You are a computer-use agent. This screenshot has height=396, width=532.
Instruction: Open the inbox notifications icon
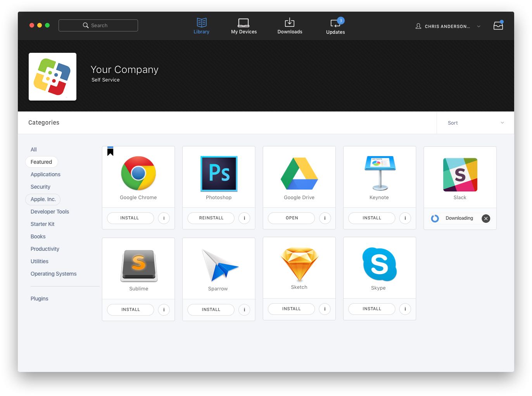498,26
